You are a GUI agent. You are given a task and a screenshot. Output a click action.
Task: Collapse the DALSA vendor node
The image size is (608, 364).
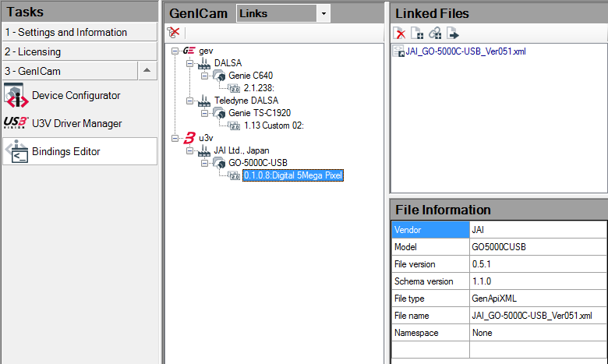click(x=189, y=63)
